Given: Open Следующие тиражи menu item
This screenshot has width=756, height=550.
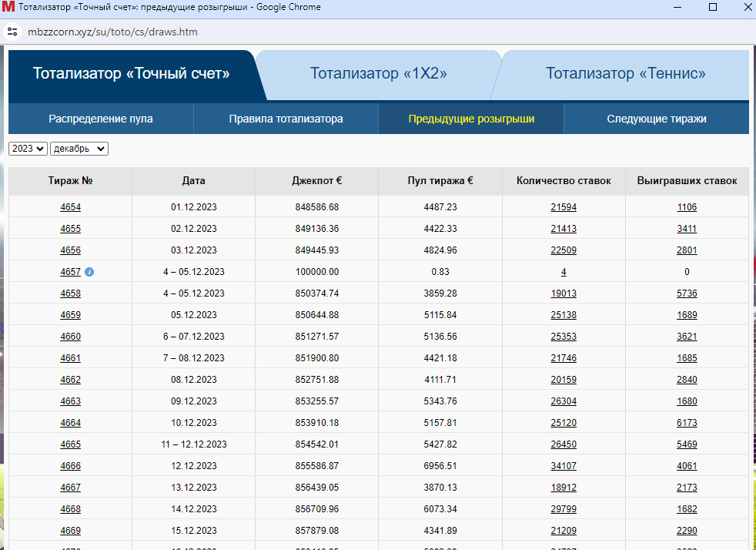Looking at the screenshot, I should pyautogui.click(x=656, y=119).
